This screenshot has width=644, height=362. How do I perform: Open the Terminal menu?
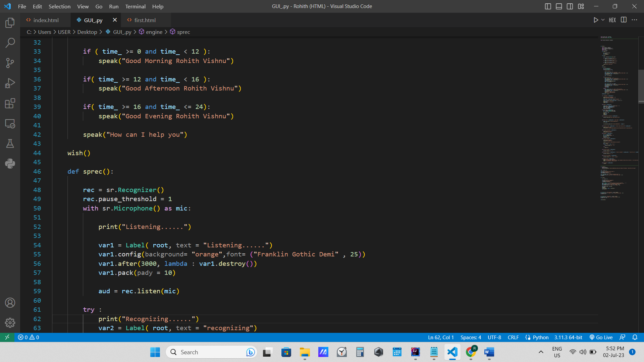(x=135, y=6)
